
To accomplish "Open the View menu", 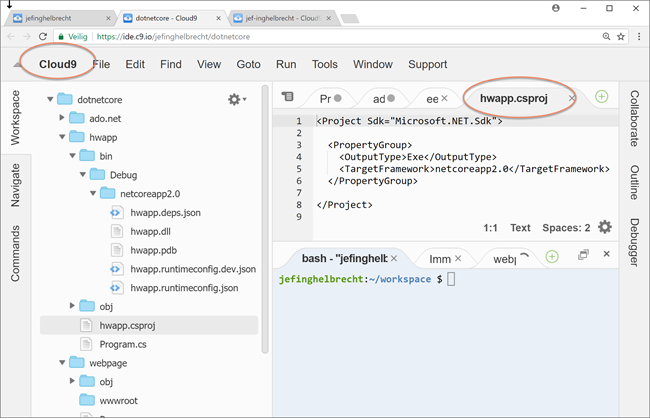I will click(209, 64).
